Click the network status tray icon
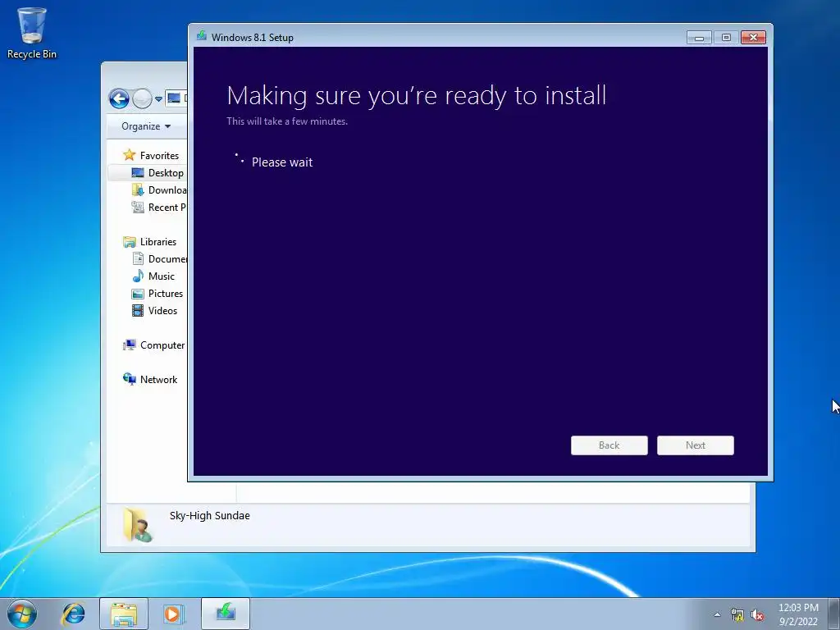 click(737, 615)
